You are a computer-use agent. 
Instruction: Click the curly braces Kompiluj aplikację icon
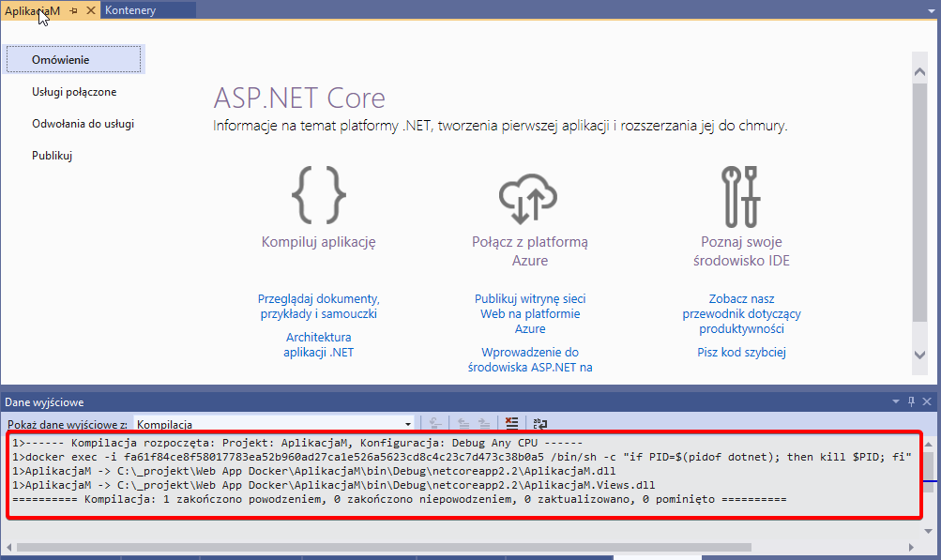click(x=319, y=193)
